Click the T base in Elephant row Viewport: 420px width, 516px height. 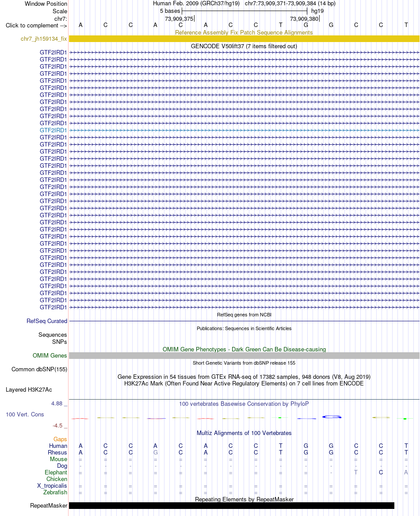pos(356,473)
